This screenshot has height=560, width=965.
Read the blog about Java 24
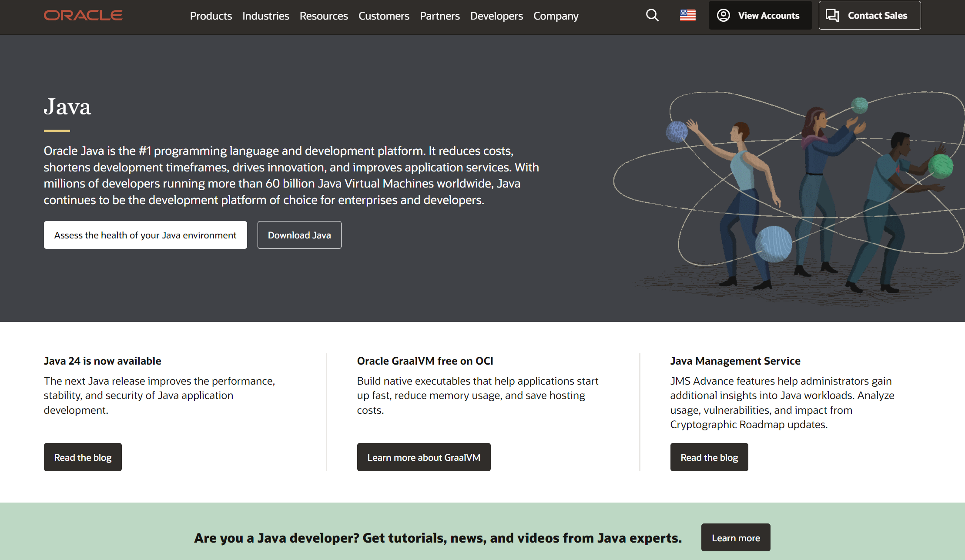pyautogui.click(x=83, y=457)
